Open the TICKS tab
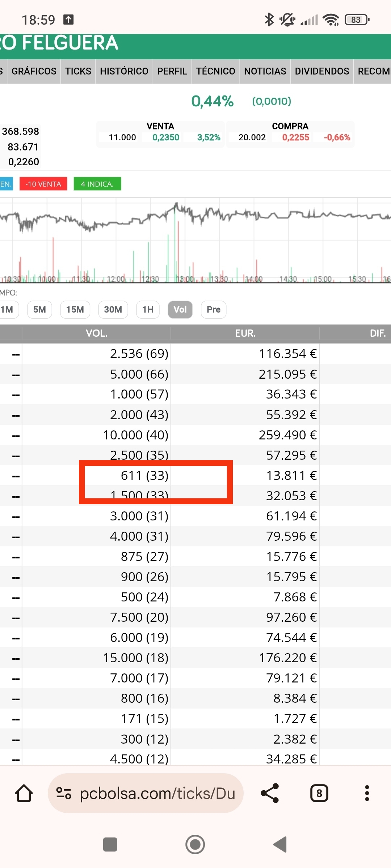Viewport: 391px width, 868px height. pyautogui.click(x=78, y=71)
